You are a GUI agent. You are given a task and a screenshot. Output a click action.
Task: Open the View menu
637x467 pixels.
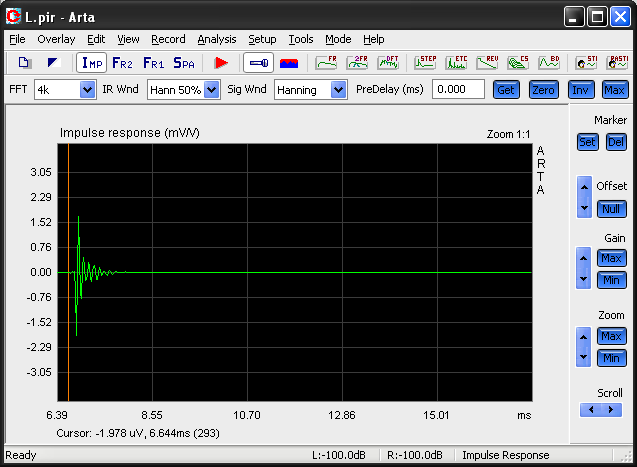128,39
